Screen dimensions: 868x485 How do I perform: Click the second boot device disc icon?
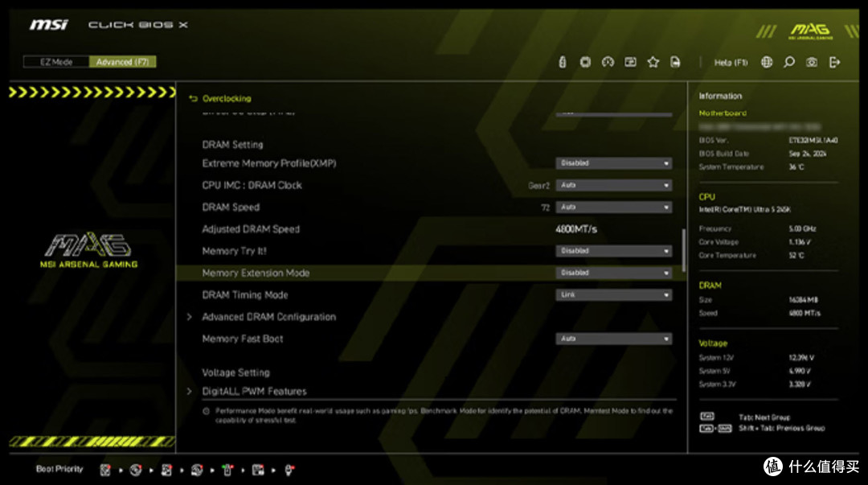[136, 470]
